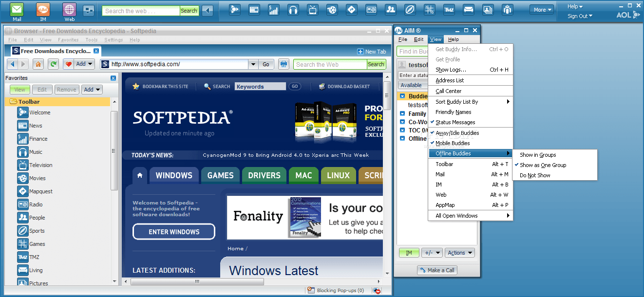The height and width of the screenshot is (297, 644).
Task: Go back in the Browser window
Action: [x=13, y=64]
